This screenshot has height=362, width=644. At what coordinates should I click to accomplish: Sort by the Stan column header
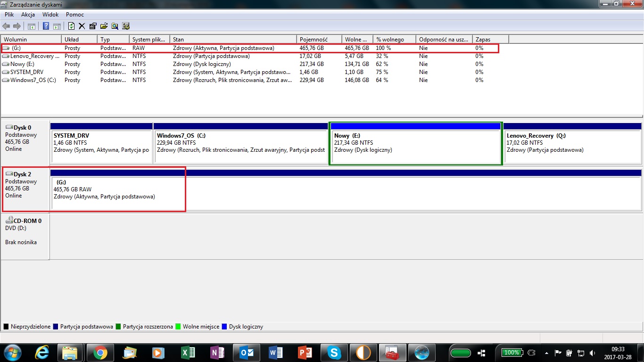click(x=233, y=40)
